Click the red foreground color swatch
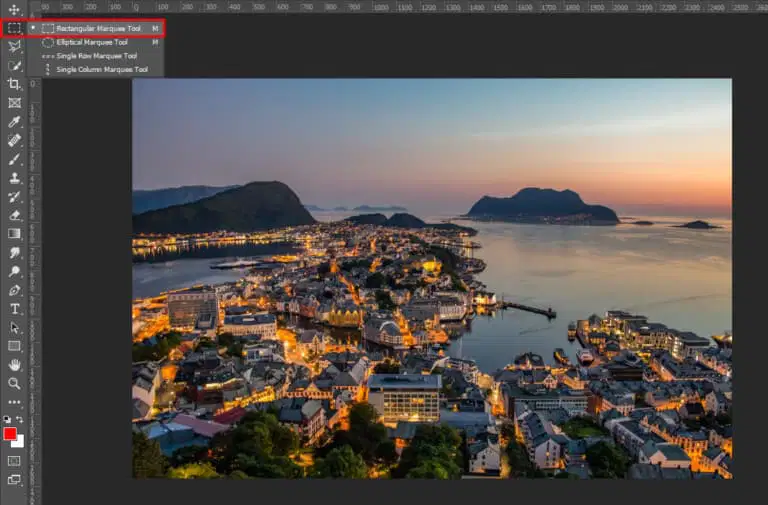Screen dimensions: 768x505 [x=10, y=434]
